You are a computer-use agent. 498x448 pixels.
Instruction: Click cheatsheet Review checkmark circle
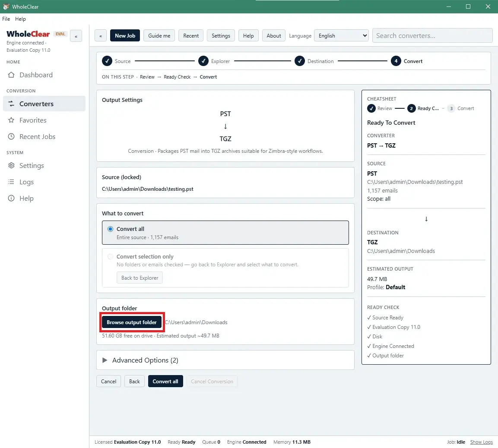coord(371,108)
